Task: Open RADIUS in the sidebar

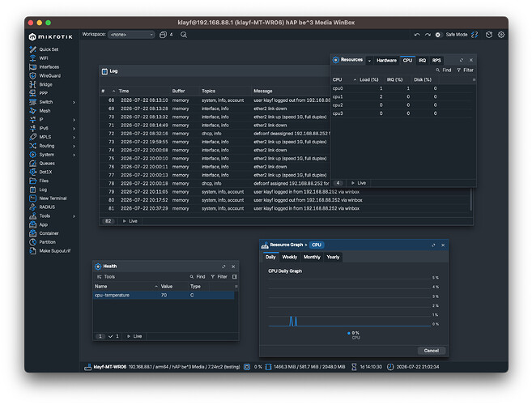Action: click(47, 207)
